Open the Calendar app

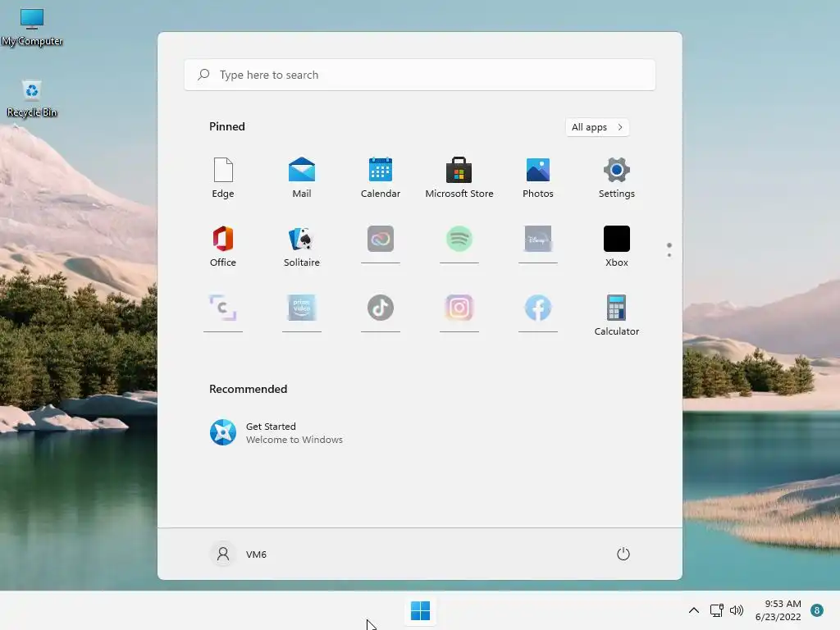point(381,178)
